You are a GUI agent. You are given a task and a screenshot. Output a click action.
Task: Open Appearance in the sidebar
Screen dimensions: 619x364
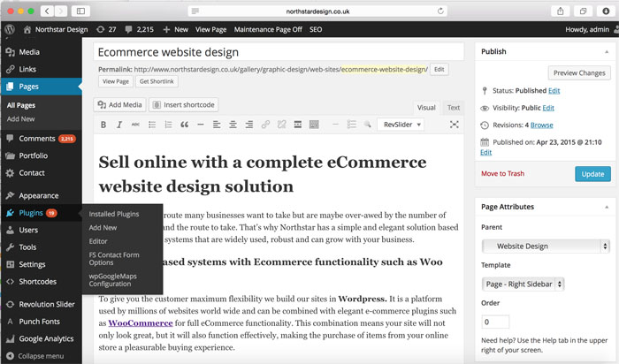tap(41, 195)
